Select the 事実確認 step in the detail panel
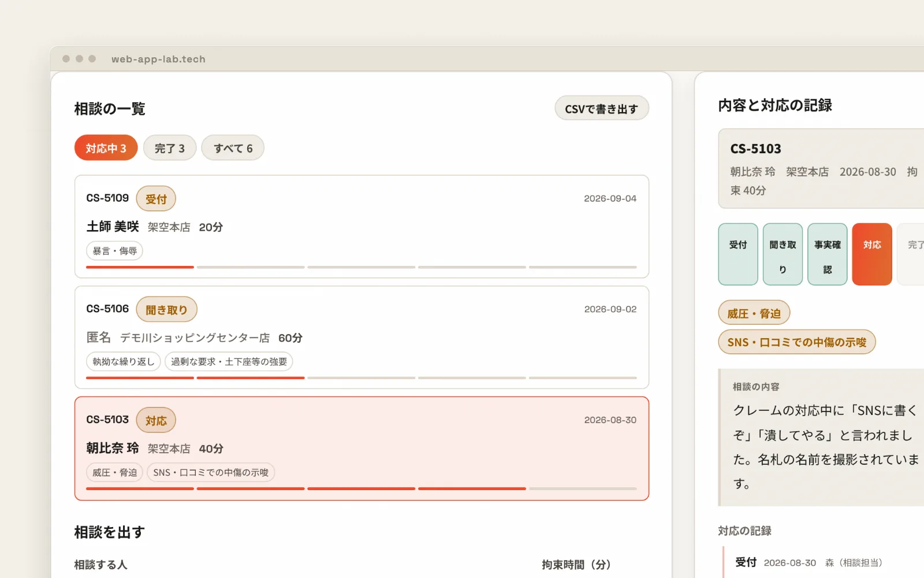 pos(828,254)
